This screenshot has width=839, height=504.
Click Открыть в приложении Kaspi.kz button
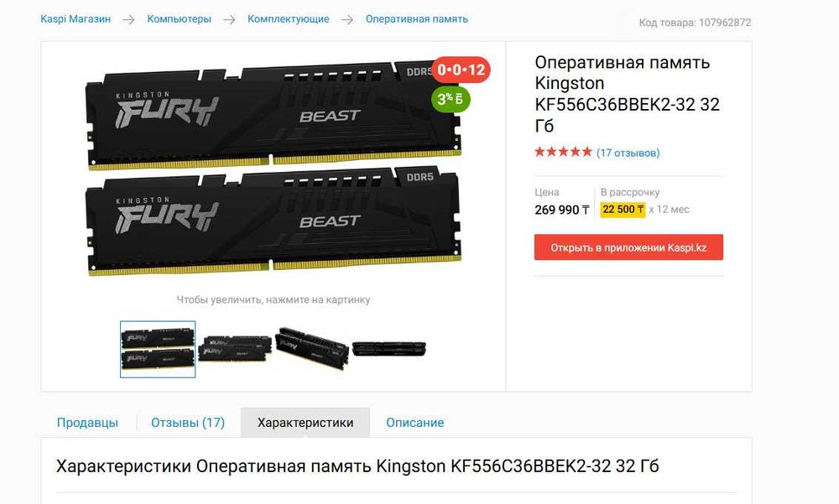628,247
